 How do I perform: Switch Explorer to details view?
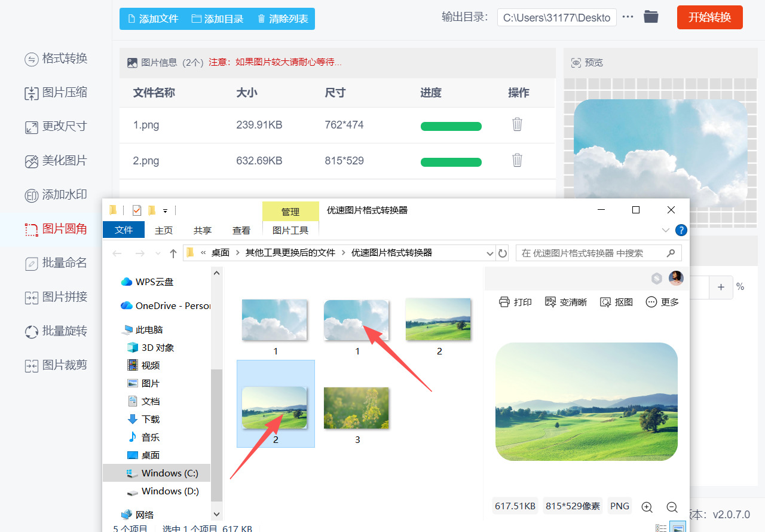[661, 528]
